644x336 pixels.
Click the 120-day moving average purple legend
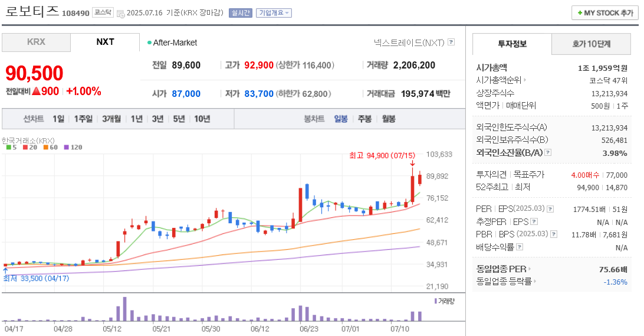click(73, 147)
